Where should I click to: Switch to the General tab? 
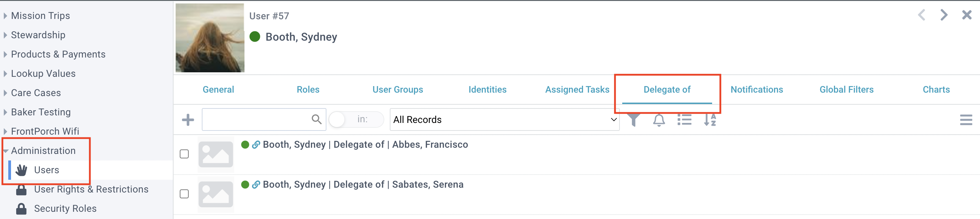click(218, 90)
